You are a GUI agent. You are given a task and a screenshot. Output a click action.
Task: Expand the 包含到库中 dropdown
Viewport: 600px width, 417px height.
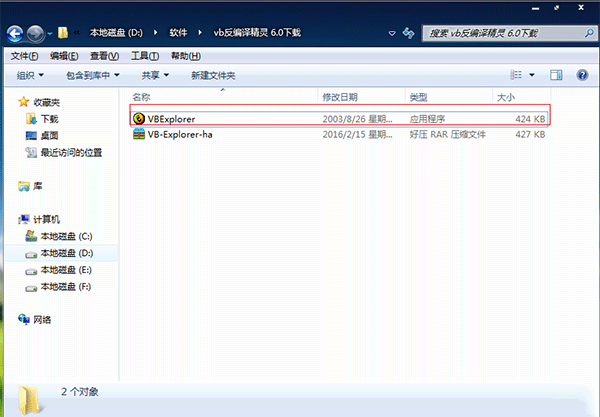(93, 75)
